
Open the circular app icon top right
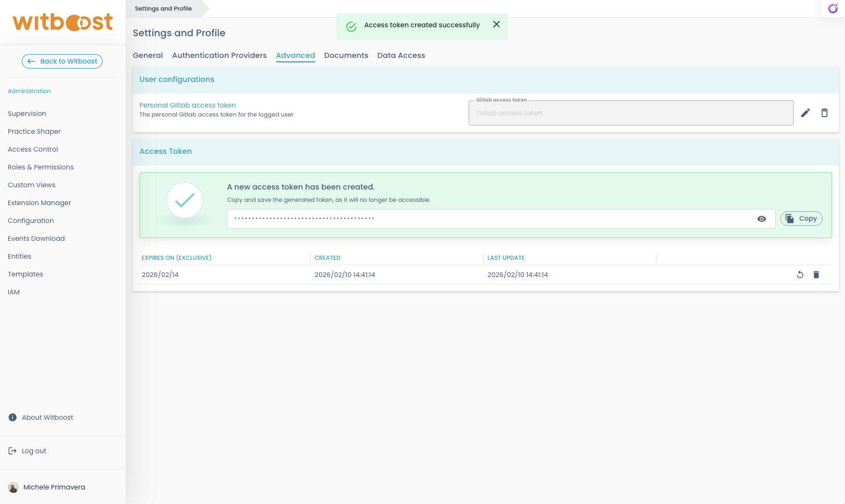point(832,8)
